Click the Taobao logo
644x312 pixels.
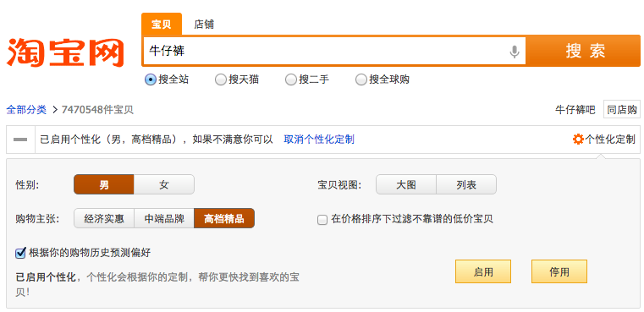point(65,52)
